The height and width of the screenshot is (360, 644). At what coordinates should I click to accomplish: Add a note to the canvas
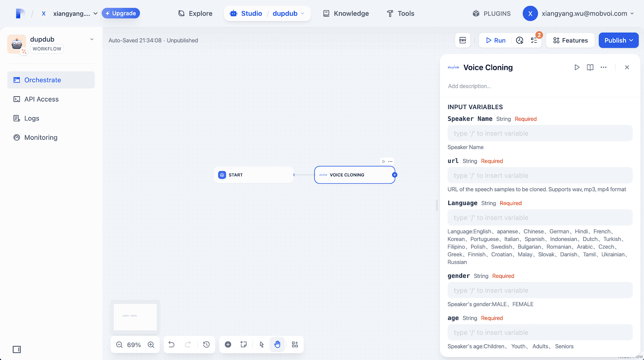[244, 344]
